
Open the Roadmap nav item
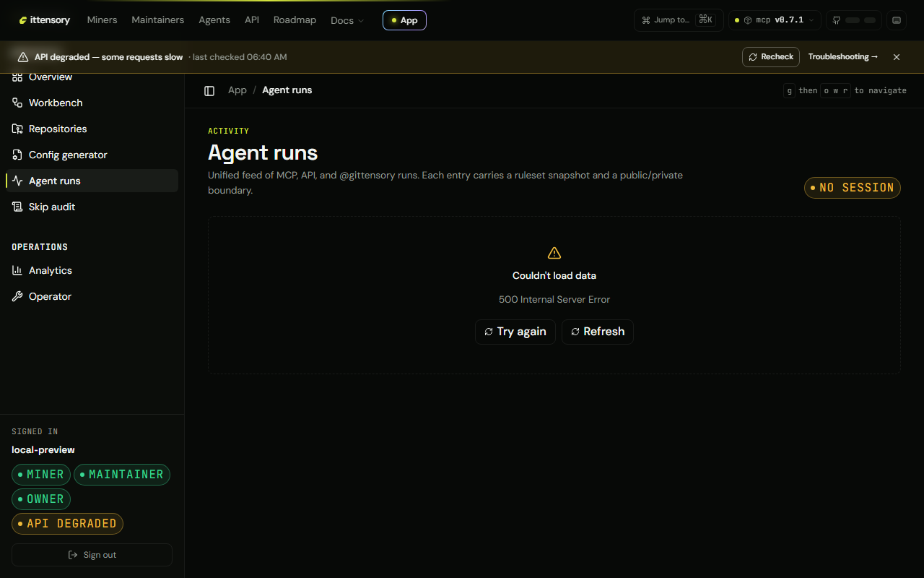click(295, 20)
